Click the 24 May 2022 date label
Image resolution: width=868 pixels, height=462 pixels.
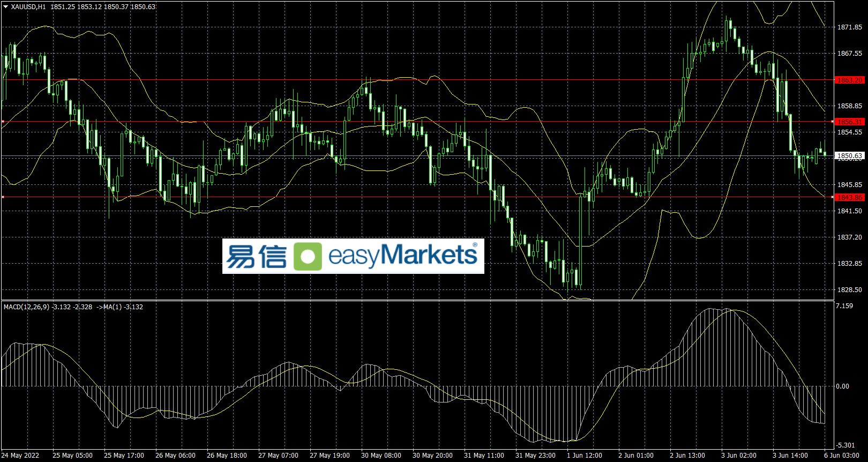(20, 456)
